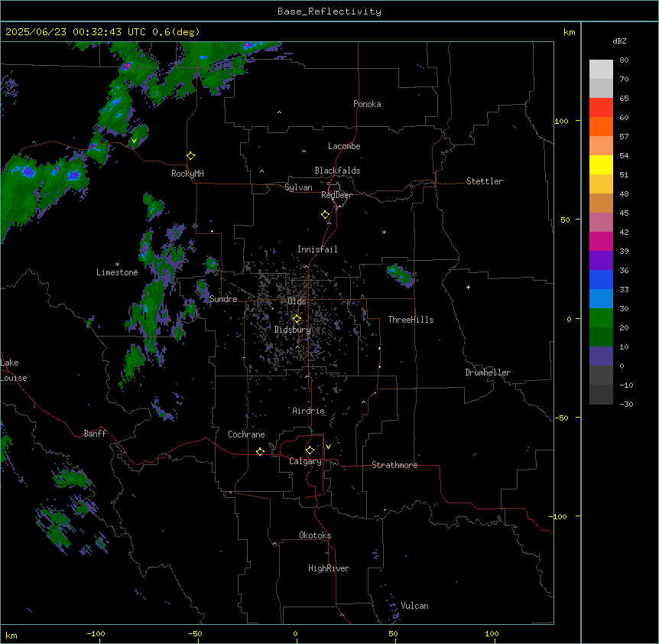Select the HighRiver label

tap(329, 568)
